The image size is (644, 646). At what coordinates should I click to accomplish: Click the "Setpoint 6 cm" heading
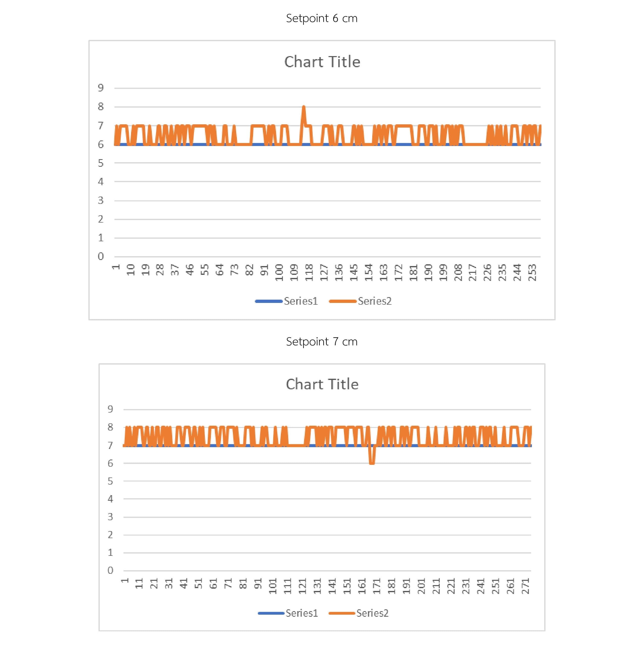(322, 18)
